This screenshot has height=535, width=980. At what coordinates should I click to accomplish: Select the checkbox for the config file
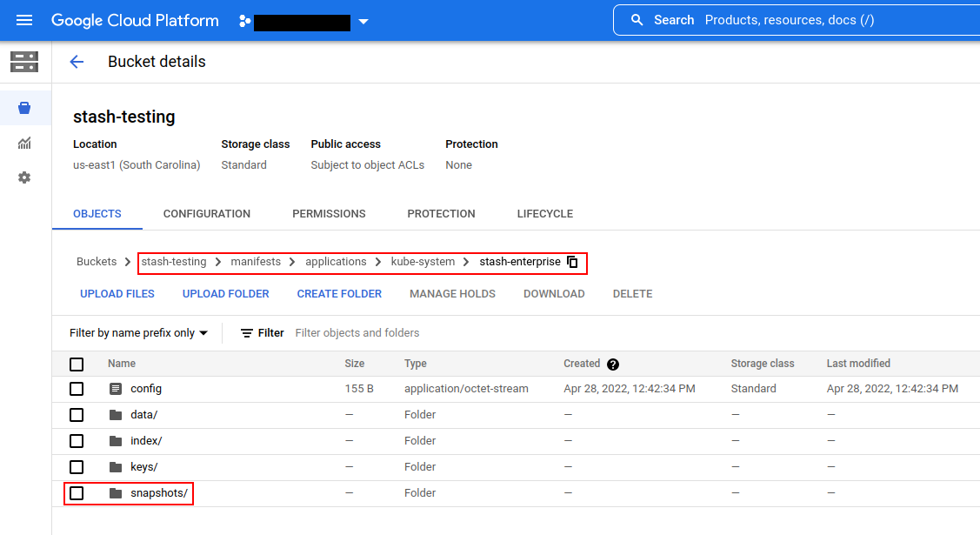click(77, 389)
